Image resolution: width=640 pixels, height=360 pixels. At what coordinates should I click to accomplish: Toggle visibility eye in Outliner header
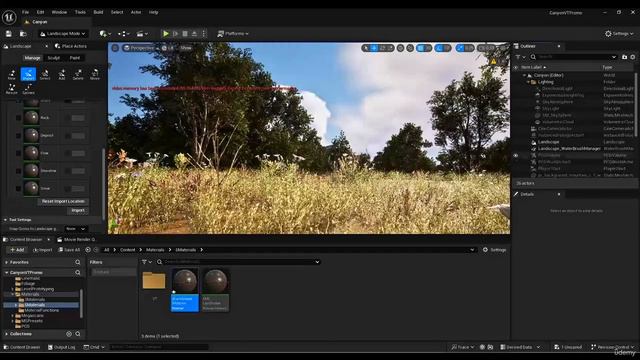516,67
